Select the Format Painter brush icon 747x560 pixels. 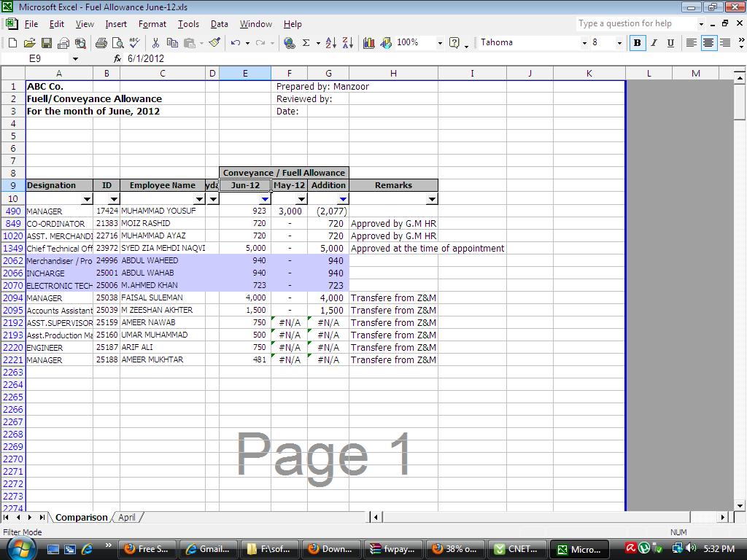pos(215,43)
